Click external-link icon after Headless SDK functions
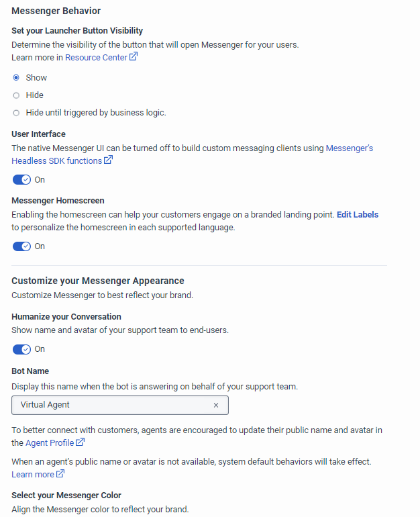Screen dimensions: 420x517 (109, 160)
